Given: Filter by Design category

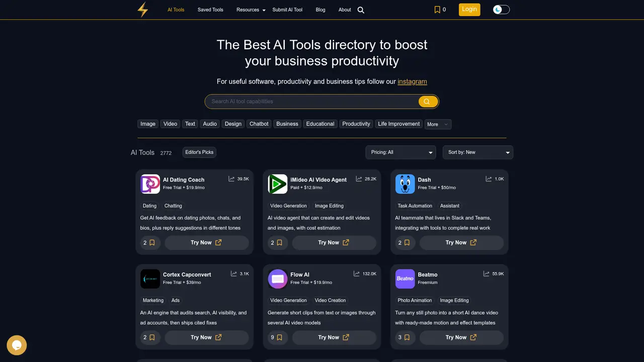Looking at the screenshot, I should 233,124.
